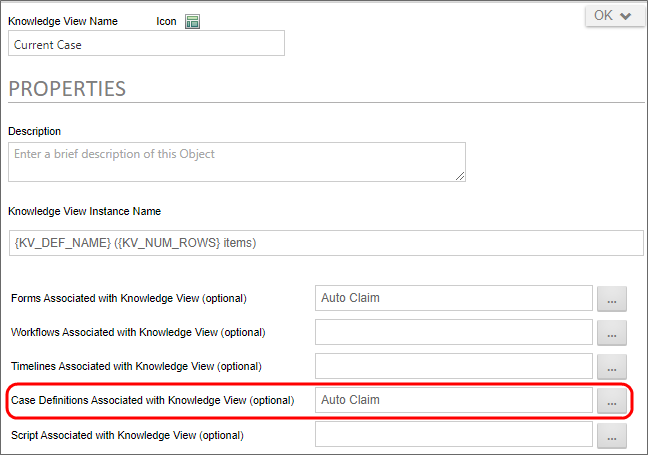Click the Case Definitions Associated field

(x=453, y=400)
